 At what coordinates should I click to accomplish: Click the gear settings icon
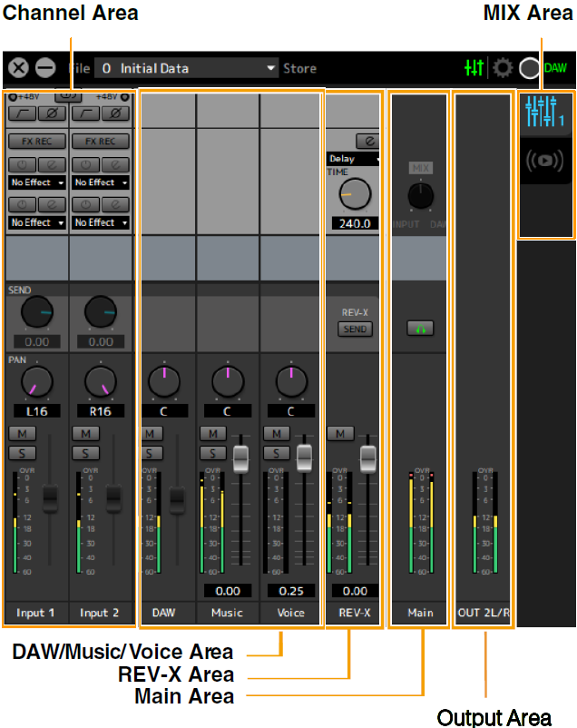(x=502, y=68)
